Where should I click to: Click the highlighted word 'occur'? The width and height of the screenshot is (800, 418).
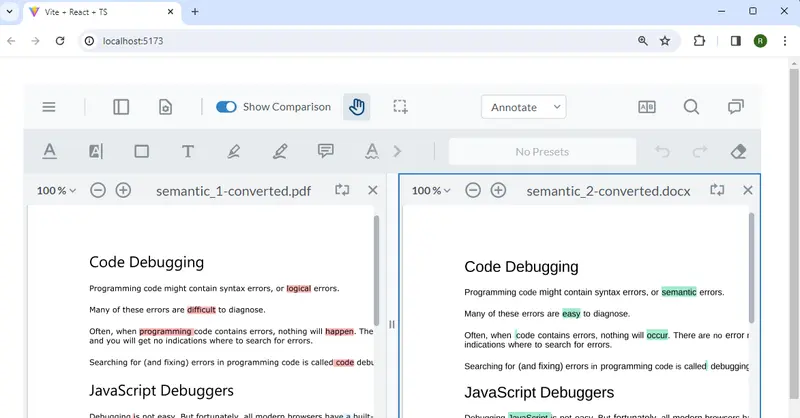[x=657, y=335]
